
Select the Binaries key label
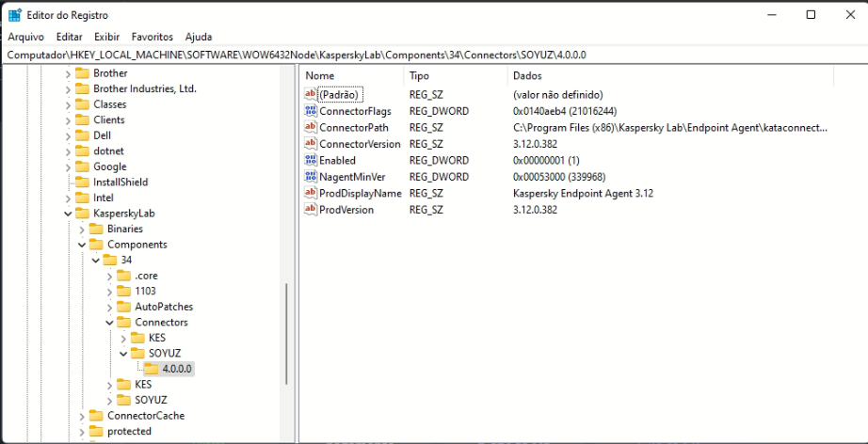[125, 229]
